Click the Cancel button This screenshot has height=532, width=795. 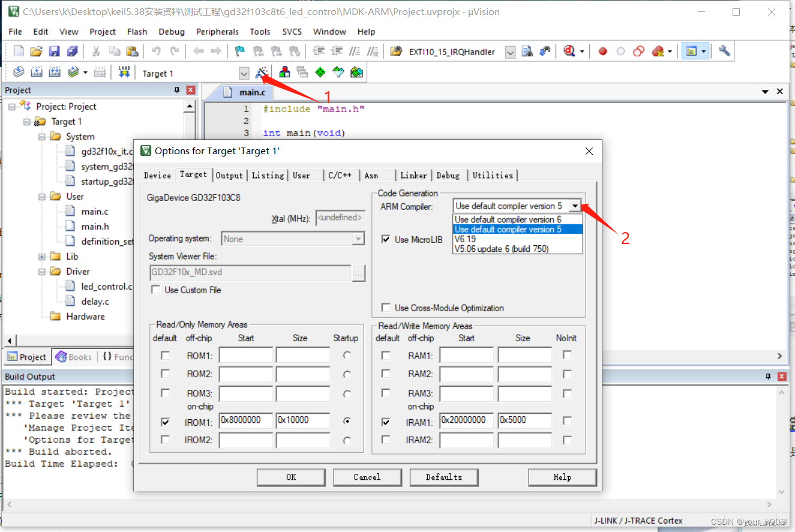[367, 477]
